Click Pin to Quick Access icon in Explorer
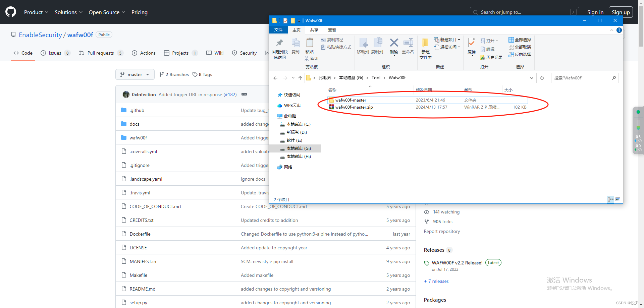 tap(279, 43)
